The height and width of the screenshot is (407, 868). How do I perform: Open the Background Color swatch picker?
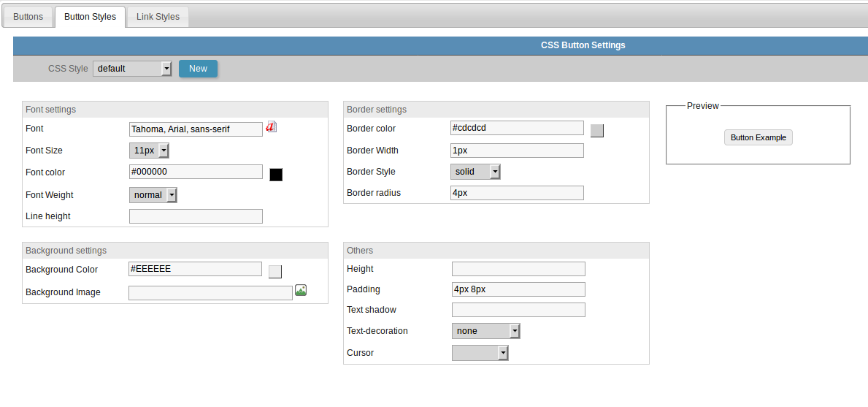coord(275,272)
